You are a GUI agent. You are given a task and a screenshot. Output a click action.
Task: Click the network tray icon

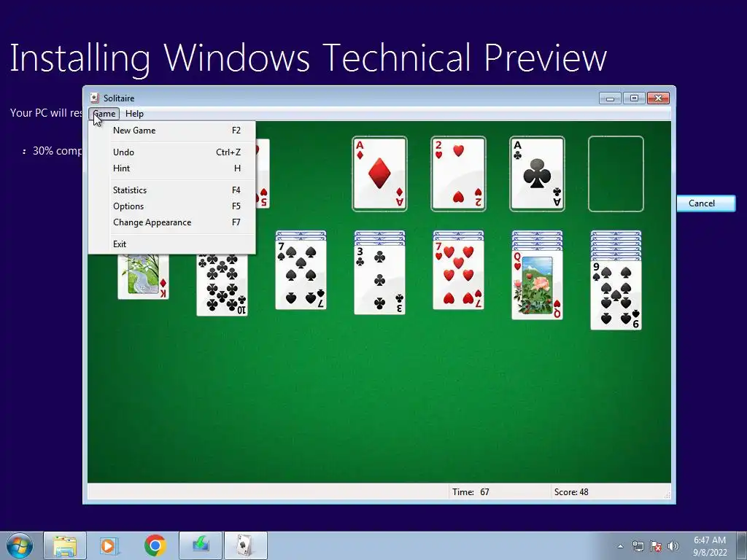coord(638,546)
